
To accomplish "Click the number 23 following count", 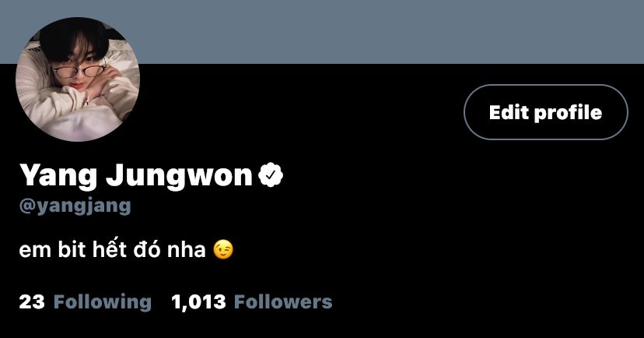I will (32, 302).
